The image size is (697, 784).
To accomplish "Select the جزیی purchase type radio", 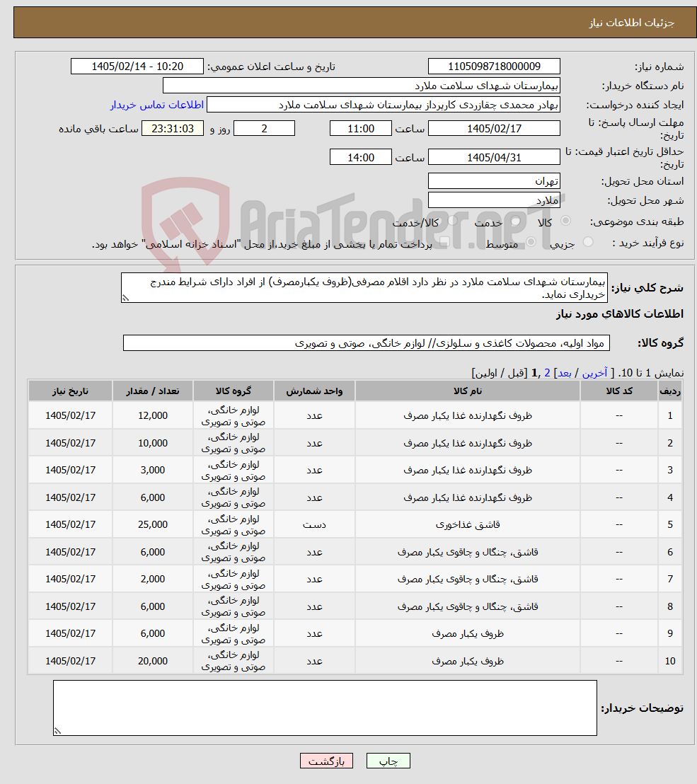I will pyautogui.click(x=588, y=242).
